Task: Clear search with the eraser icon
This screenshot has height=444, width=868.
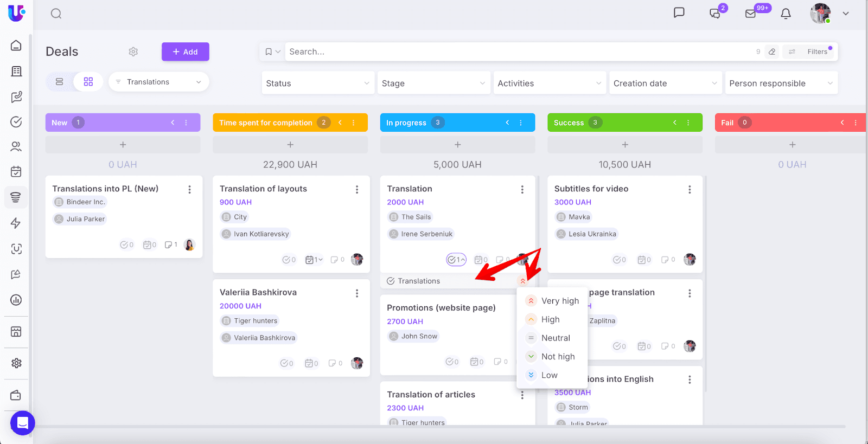Action: 772,52
